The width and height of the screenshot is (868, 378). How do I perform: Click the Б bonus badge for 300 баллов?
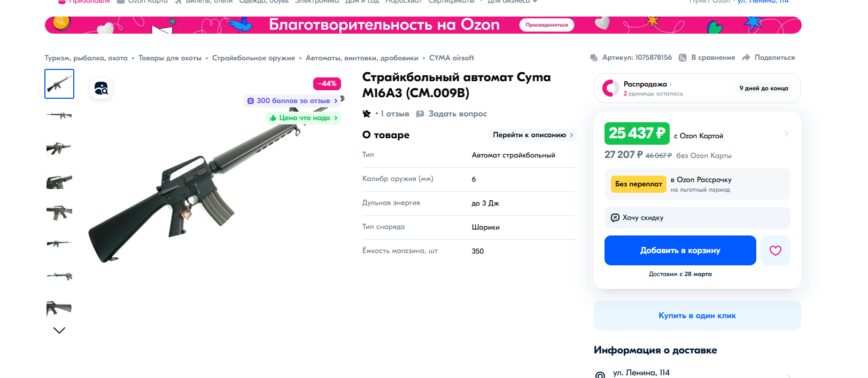(x=250, y=100)
